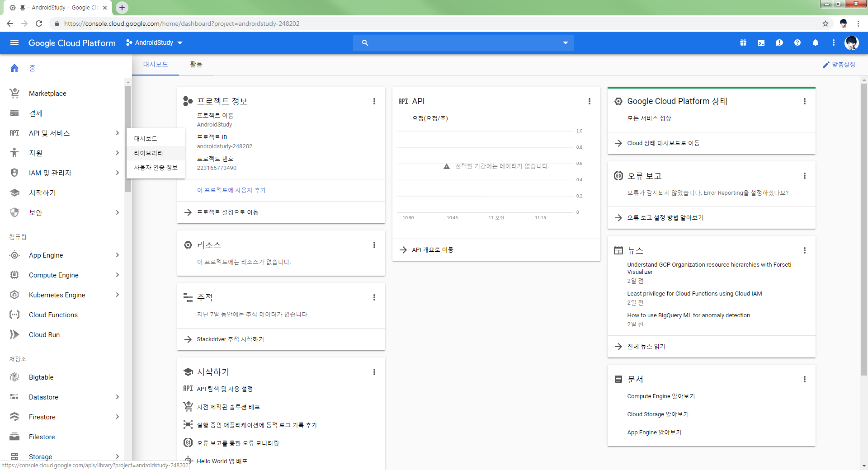Click 맞춤설정 customize button

click(x=839, y=65)
